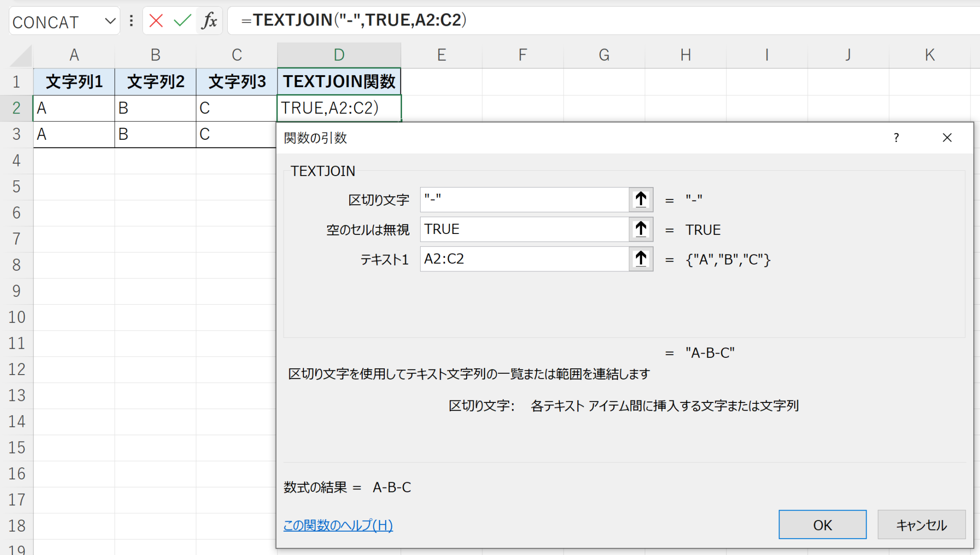Click the column E header

coord(441,55)
